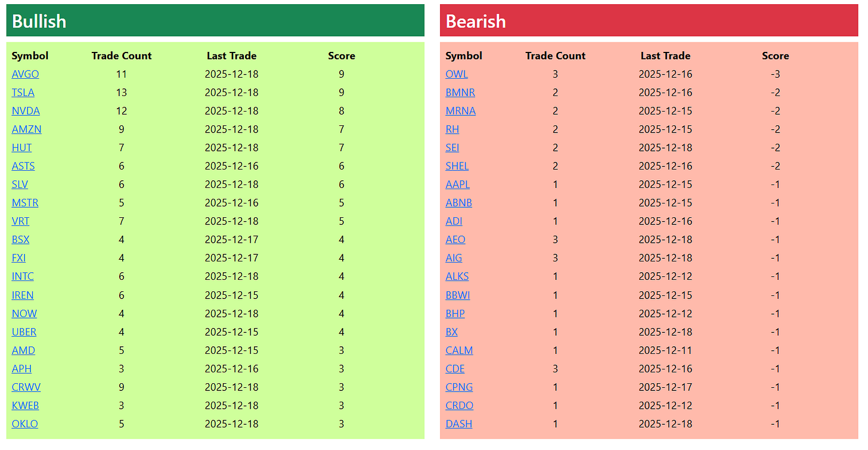Click TSLA's trade count value 13
Screen dimensions: 868x450
122,93
